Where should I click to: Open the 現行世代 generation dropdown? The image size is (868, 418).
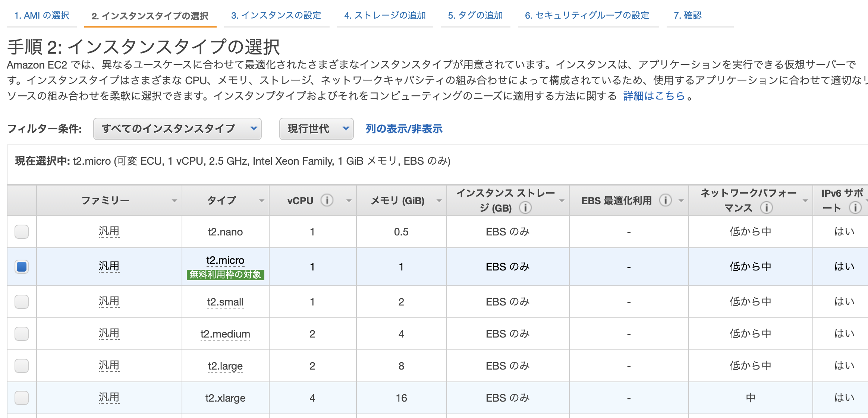click(316, 129)
